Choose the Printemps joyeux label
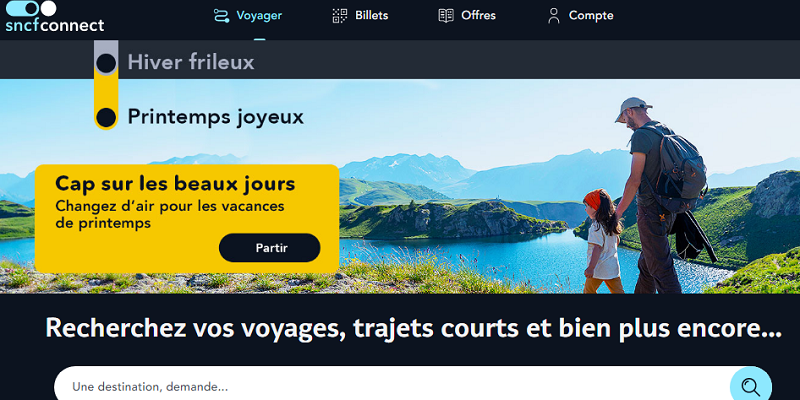 click(215, 117)
